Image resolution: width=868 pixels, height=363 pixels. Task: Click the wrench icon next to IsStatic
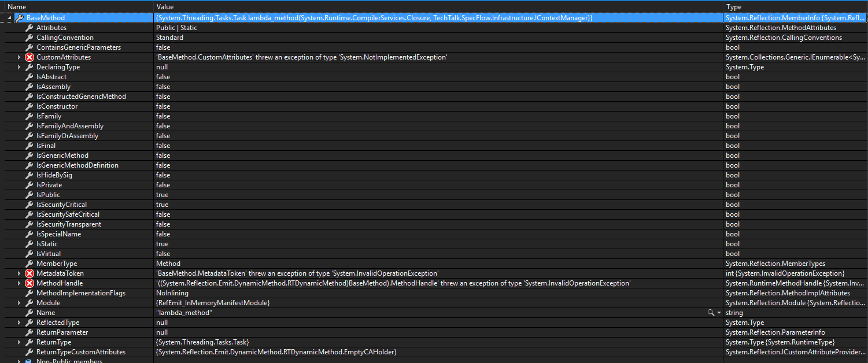(29, 244)
